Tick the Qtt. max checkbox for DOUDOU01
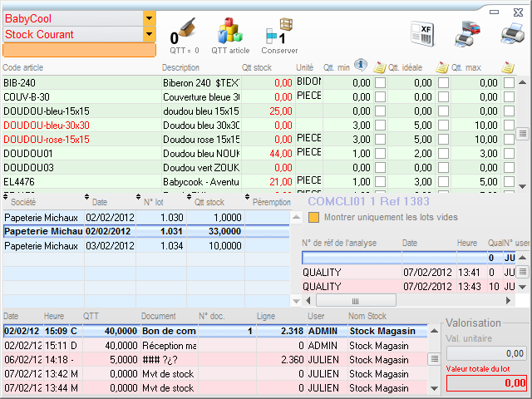532x399 pixels. click(x=508, y=153)
